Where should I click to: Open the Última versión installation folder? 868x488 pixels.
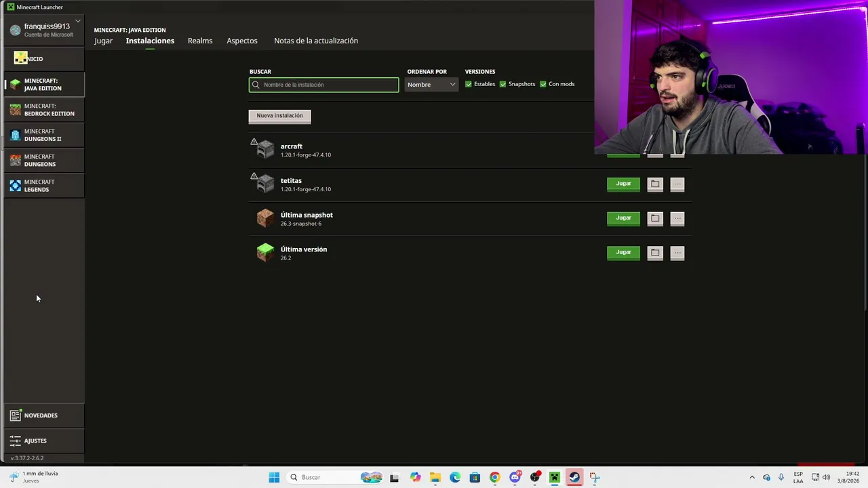pos(655,253)
